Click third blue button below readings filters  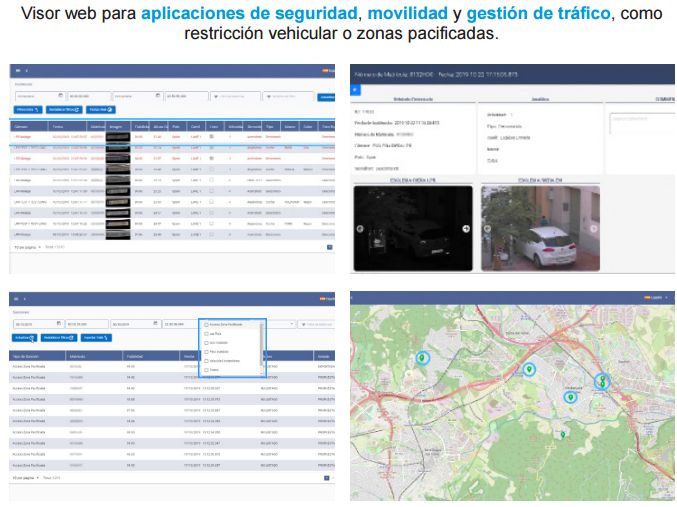coord(101,110)
